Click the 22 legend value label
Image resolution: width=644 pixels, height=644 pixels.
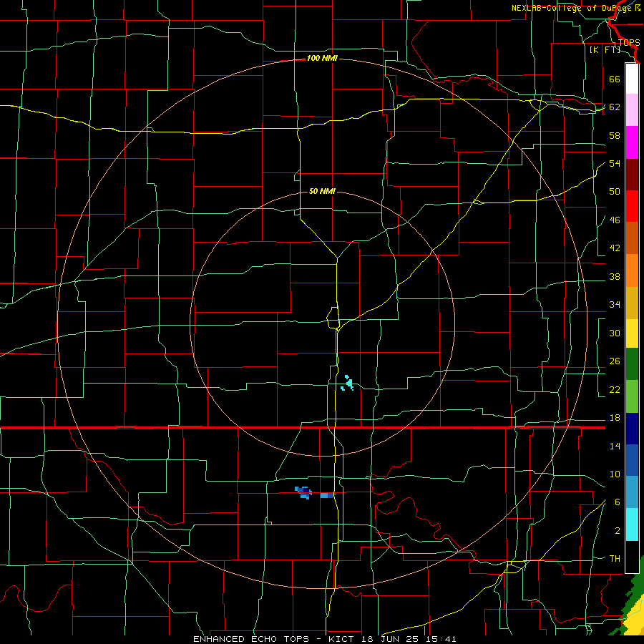pos(615,389)
